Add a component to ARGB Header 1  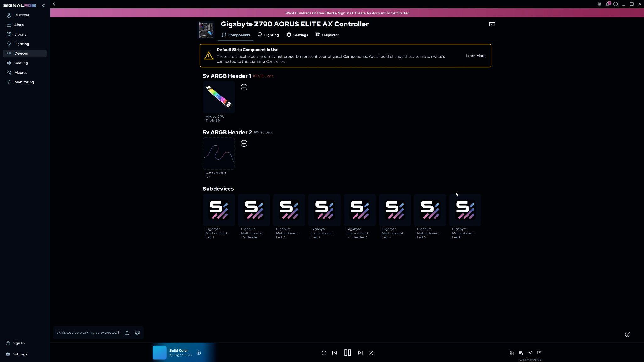pyautogui.click(x=244, y=87)
